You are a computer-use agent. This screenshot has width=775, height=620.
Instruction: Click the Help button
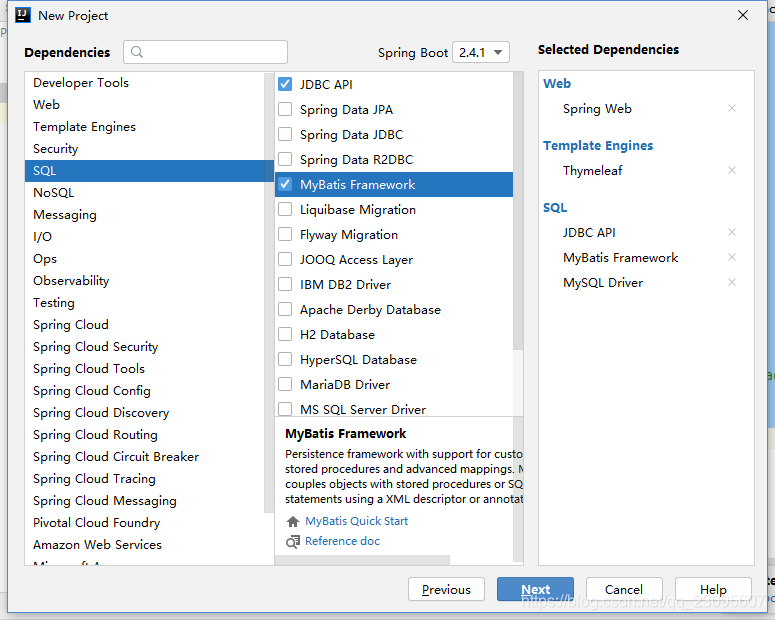click(713, 589)
